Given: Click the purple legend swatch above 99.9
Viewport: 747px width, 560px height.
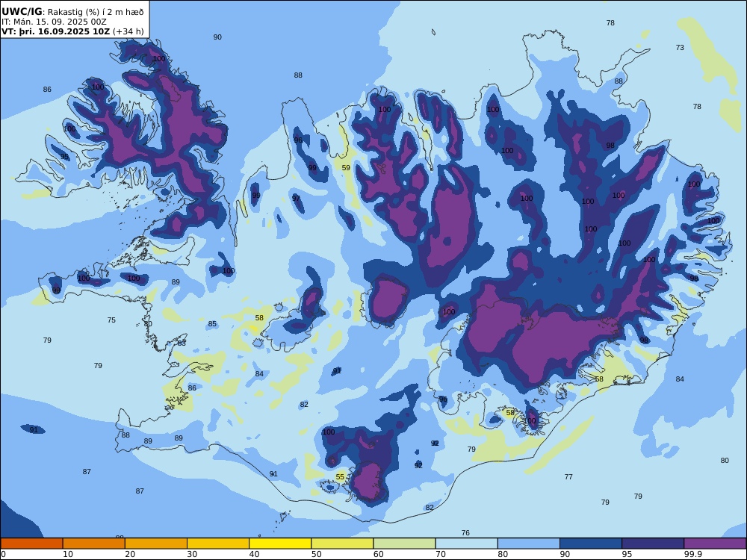Looking at the screenshot, I should (715, 544).
